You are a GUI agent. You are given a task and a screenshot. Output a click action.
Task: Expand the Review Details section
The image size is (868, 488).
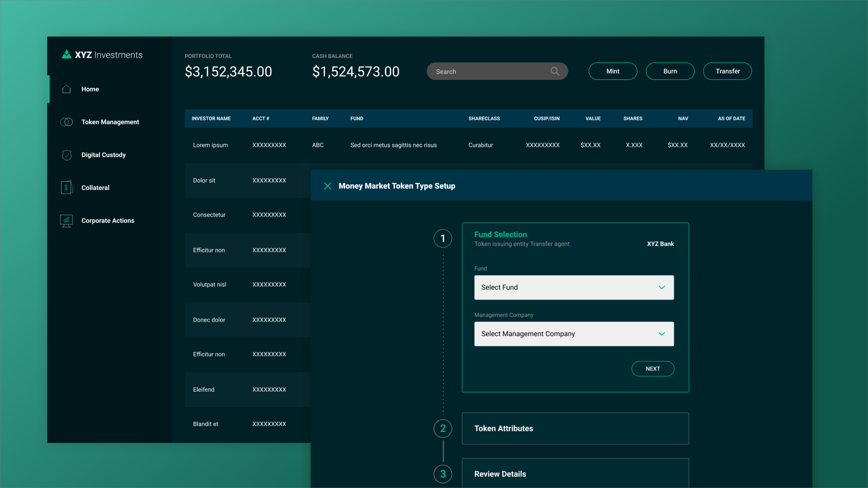pos(575,474)
